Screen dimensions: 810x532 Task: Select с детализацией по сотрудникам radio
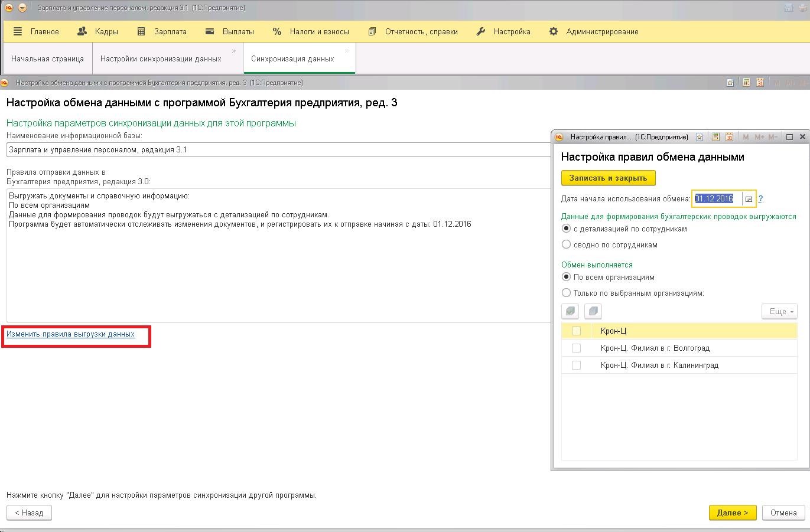[x=566, y=229]
